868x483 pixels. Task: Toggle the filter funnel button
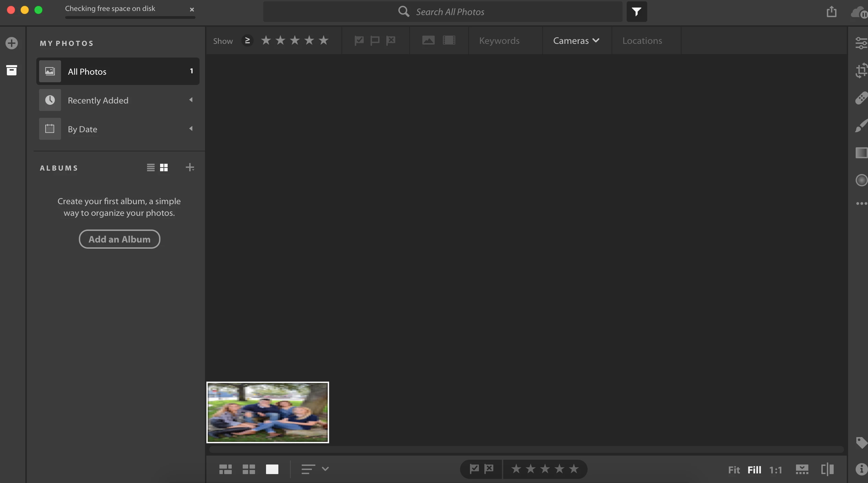coord(637,12)
